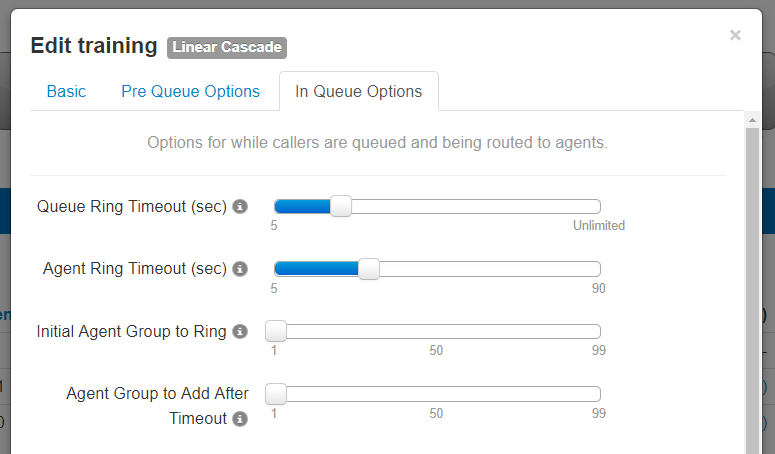
Task: Click info icon beside Initial Agent Group to Ring
Action: pos(240,331)
